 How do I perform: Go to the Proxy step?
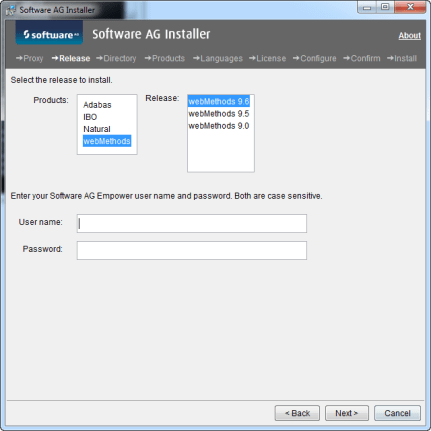click(x=30, y=58)
